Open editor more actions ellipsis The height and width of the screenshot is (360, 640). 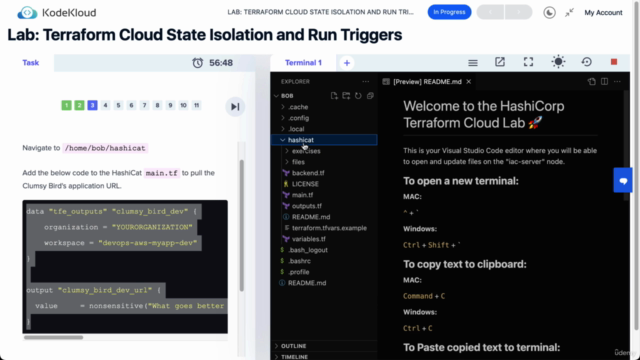point(617,82)
